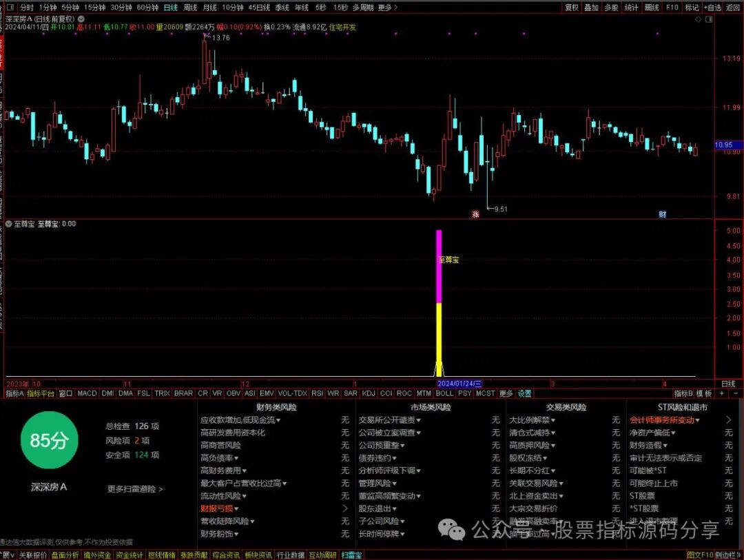Click 设置 in the indicator bar
This screenshot has height=560, width=744.
(x=525, y=393)
